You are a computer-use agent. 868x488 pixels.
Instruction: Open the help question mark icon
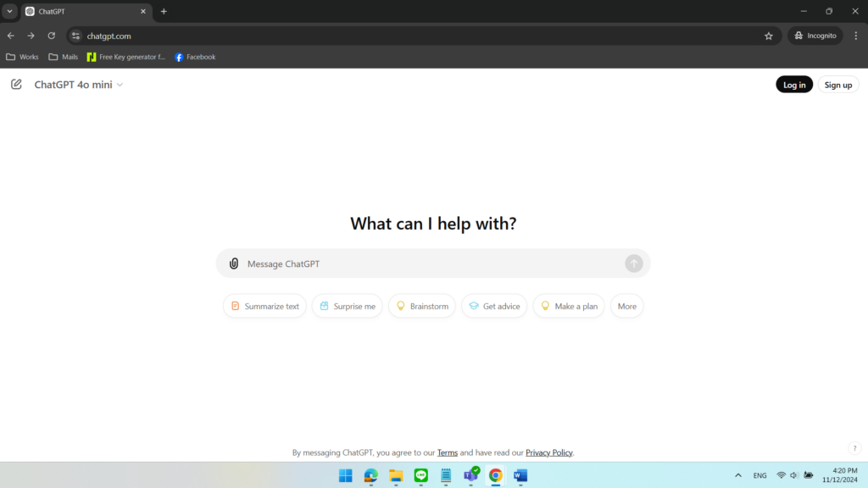854,447
